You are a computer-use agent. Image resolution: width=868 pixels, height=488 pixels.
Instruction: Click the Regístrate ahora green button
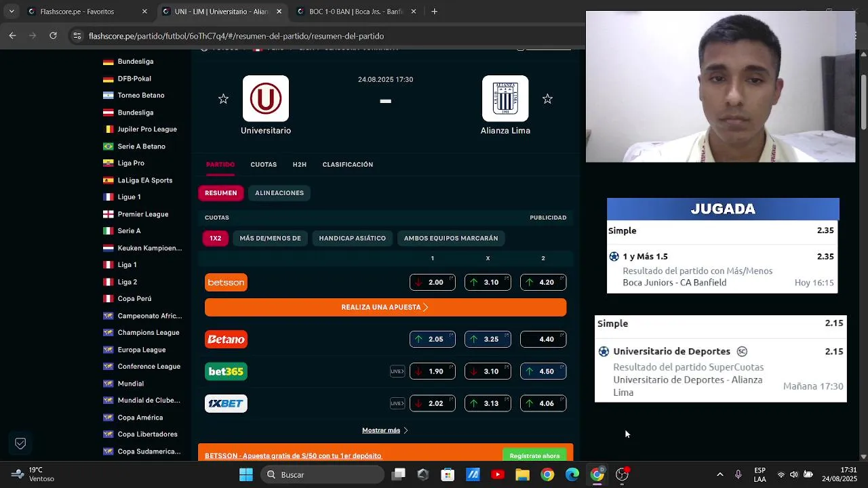coord(534,455)
